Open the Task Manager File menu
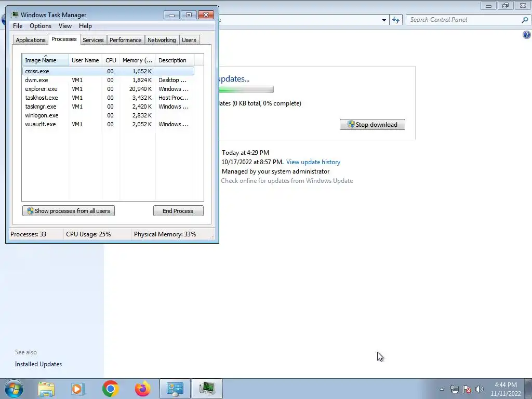532x399 pixels. point(18,26)
